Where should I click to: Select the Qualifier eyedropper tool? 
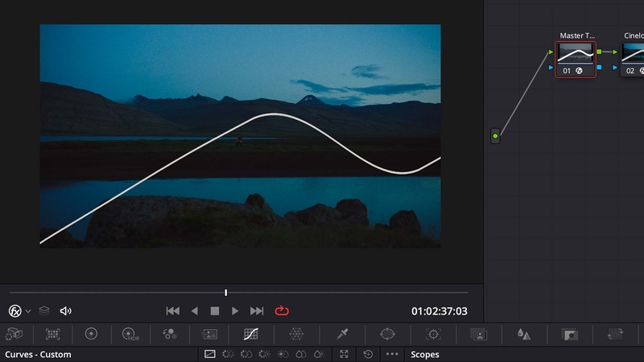point(343,333)
